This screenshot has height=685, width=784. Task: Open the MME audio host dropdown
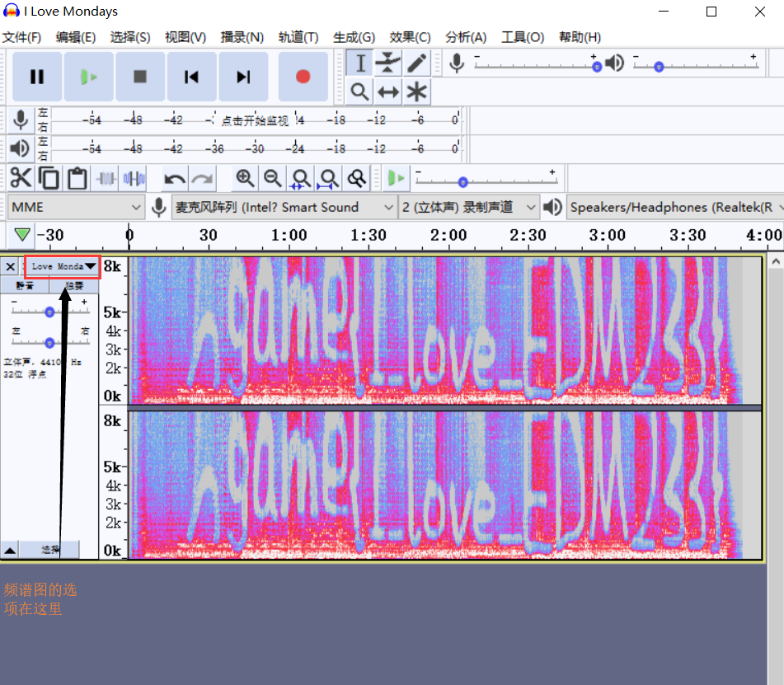pos(76,207)
